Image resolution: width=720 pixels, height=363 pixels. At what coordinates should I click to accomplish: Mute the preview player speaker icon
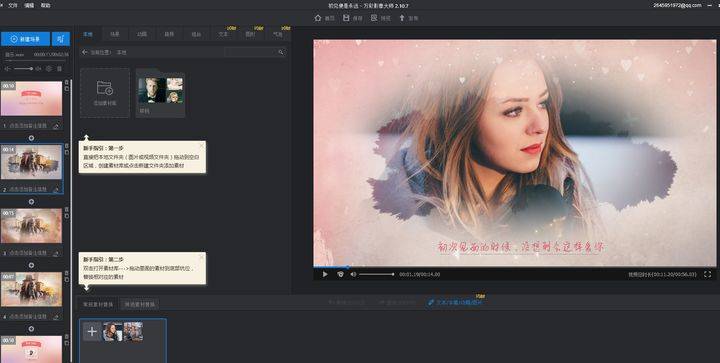click(x=353, y=274)
